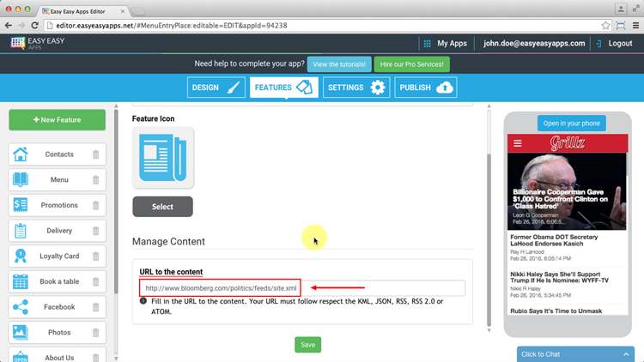Click the Book a table calendar icon
This screenshot has width=644, height=362.
20,281
